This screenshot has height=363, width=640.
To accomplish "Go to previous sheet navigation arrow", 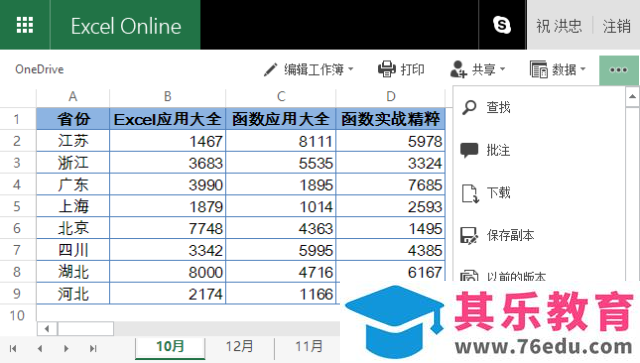I will (x=40, y=348).
